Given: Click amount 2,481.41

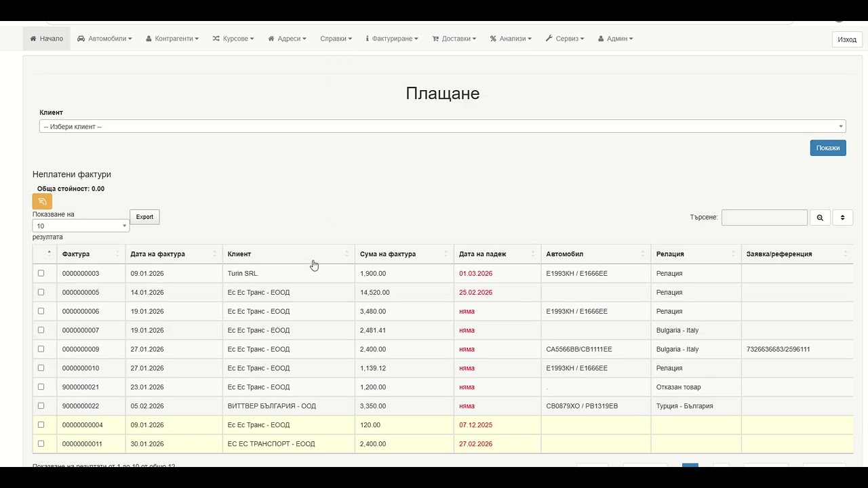Looking at the screenshot, I should tap(373, 330).
